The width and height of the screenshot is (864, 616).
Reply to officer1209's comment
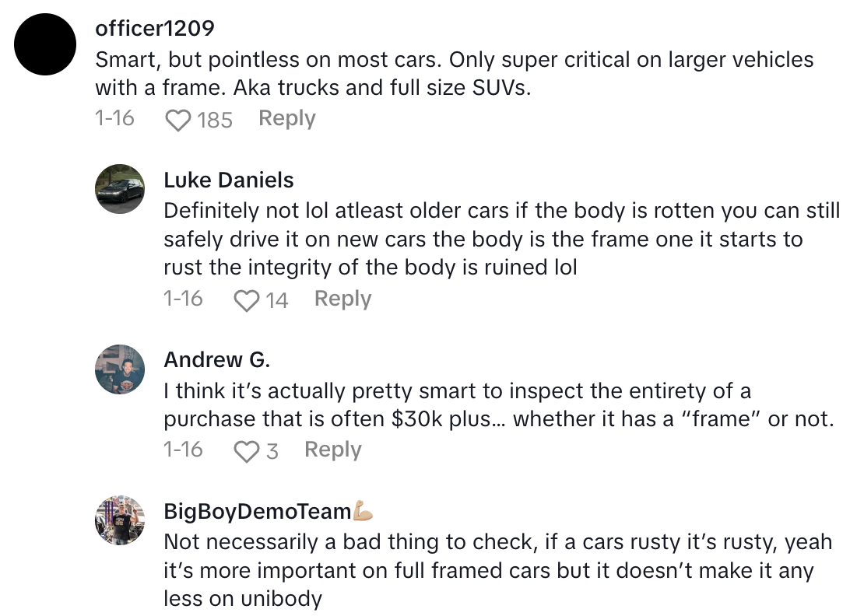(x=286, y=119)
